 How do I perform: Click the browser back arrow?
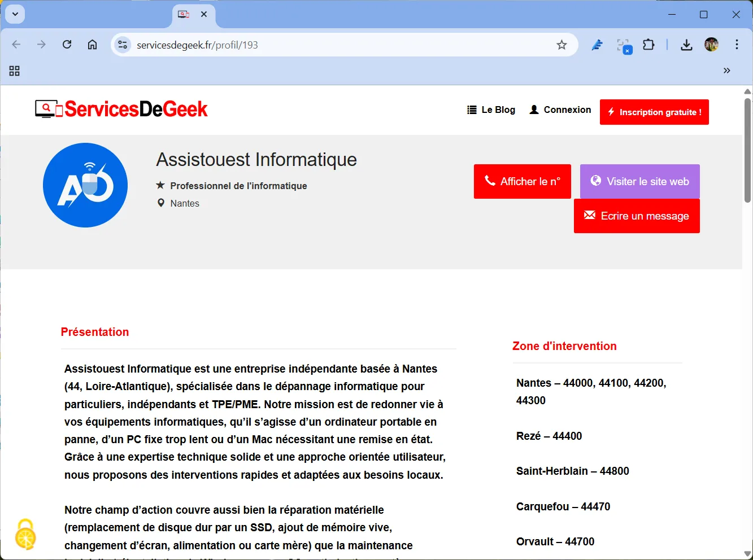click(x=16, y=45)
